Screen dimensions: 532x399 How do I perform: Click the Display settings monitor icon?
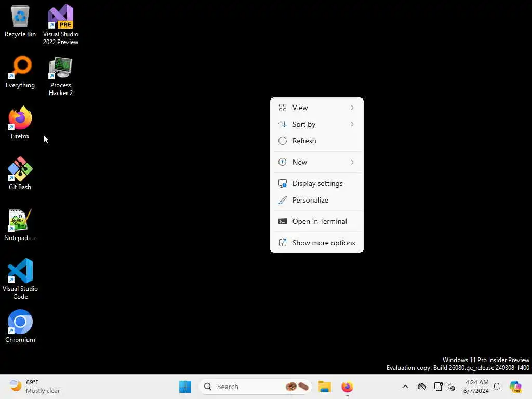click(x=282, y=183)
